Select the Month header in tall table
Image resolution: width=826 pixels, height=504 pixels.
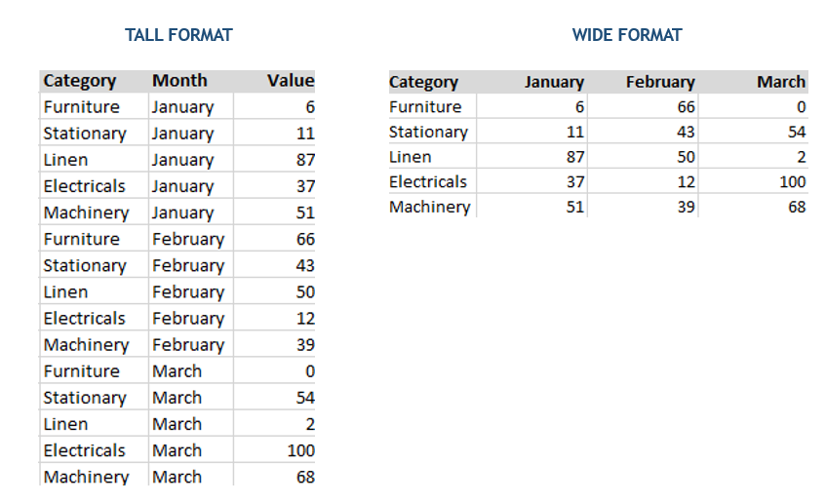point(179,81)
